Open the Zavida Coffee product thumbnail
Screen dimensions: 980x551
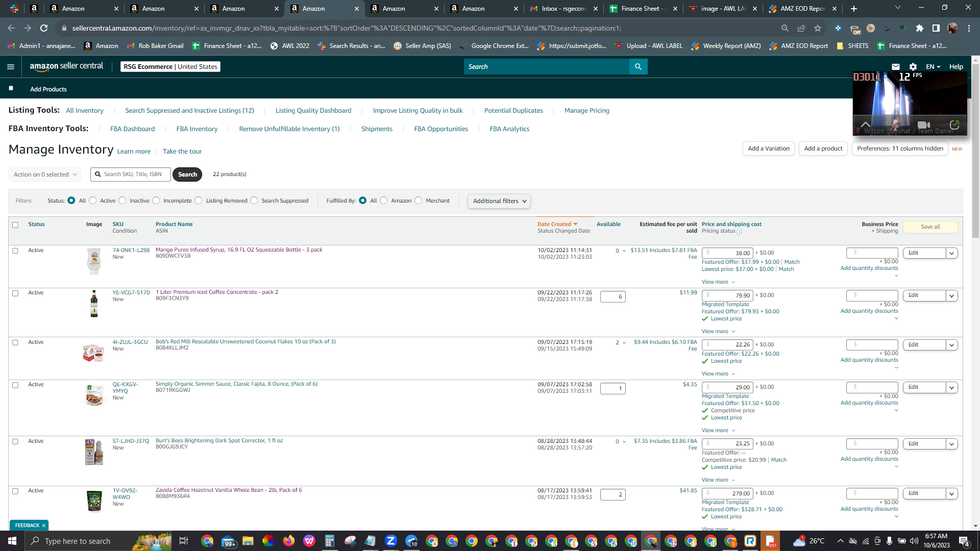tap(94, 501)
